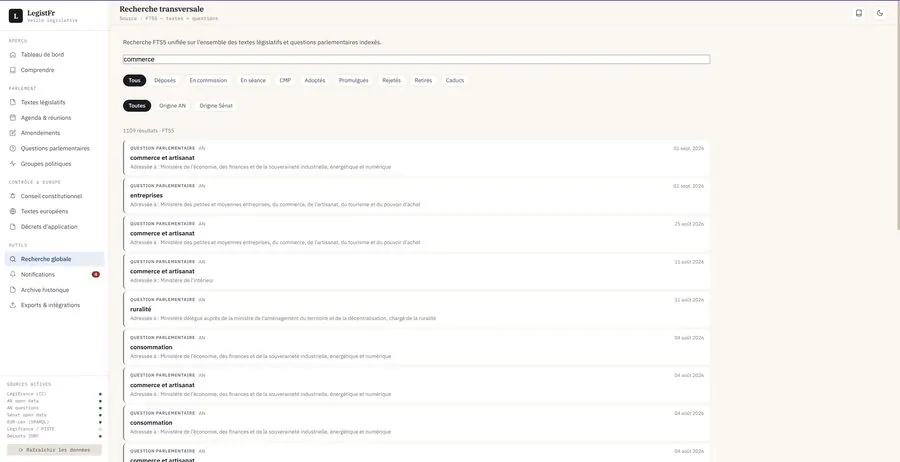This screenshot has width=900, height=462.
Task: Select the Tous status filter
Action: pyautogui.click(x=134, y=81)
